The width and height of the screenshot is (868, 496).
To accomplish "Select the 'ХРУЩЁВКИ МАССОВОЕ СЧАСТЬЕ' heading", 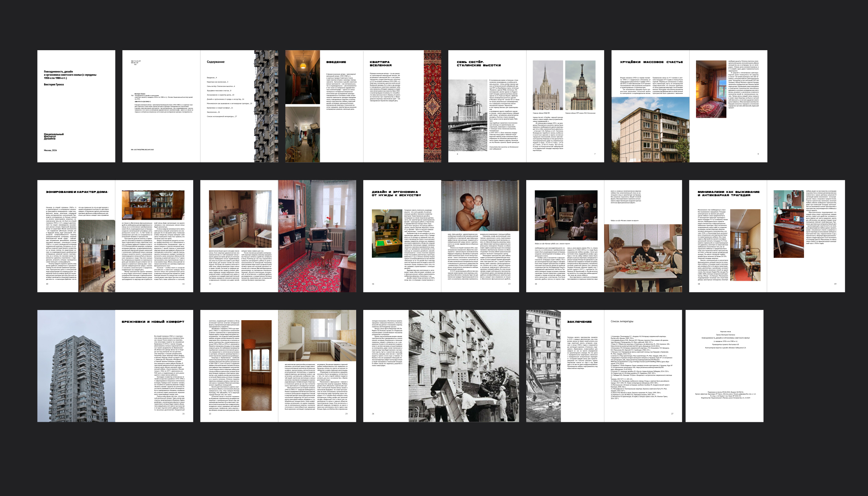I will (x=651, y=62).
